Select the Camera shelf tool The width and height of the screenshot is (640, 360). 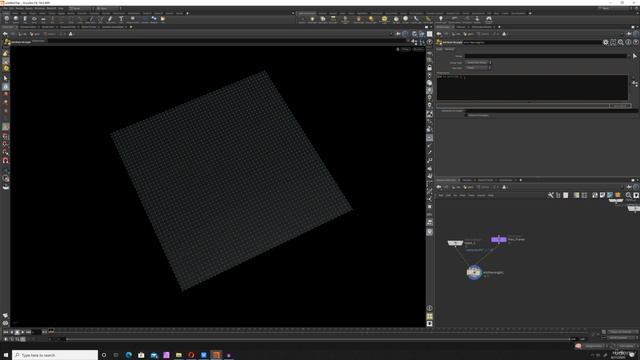click(x=302, y=19)
